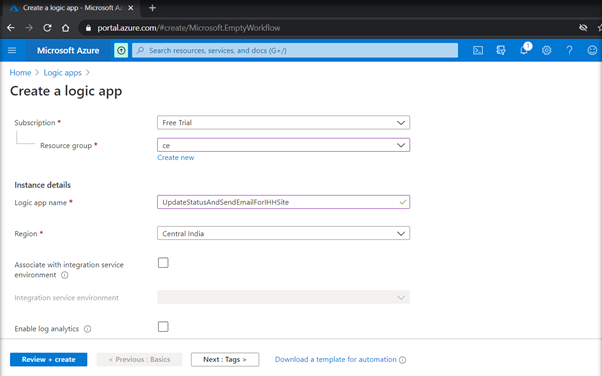
Task: Enable Associate with integration service environment checkbox
Action: (x=163, y=263)
